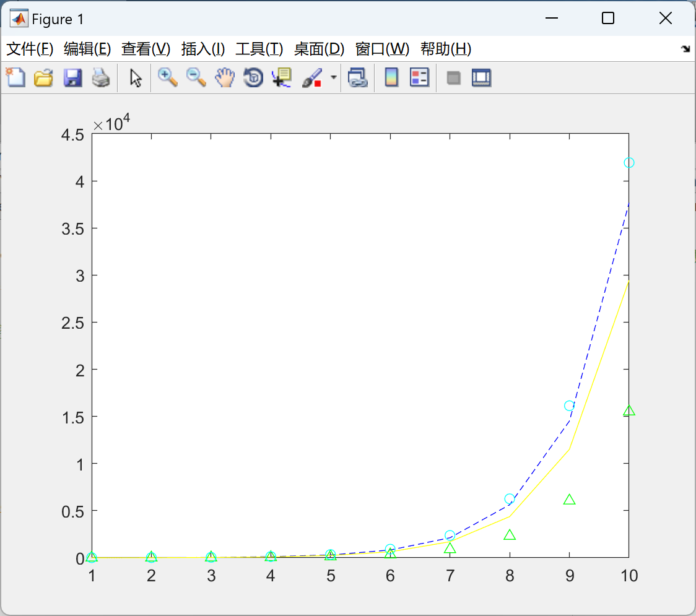Close the Figure 1 window

666,18
